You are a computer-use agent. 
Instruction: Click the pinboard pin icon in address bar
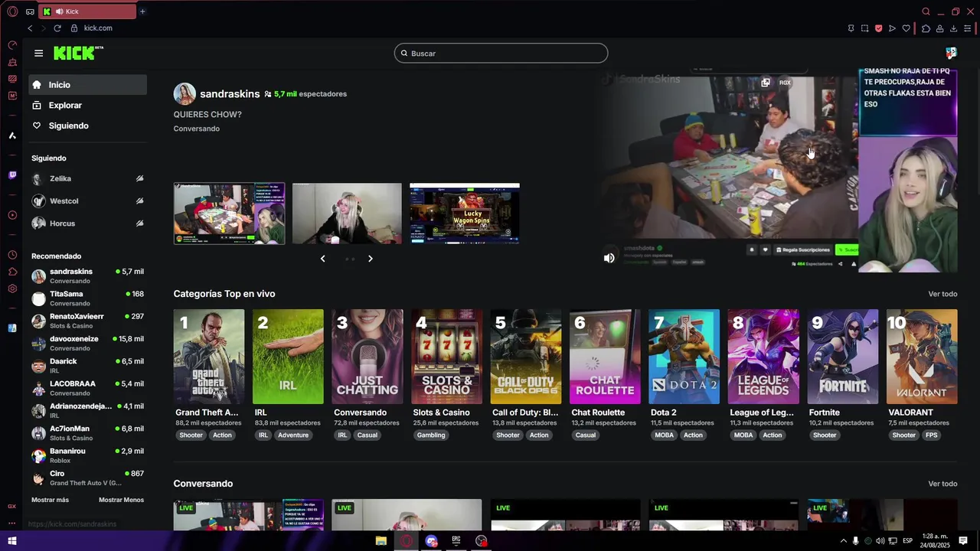tap(851, 28)
